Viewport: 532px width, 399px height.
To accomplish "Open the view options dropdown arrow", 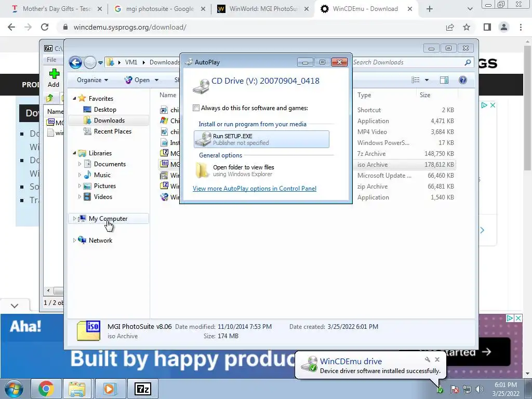I will click(x=427, y=80).
